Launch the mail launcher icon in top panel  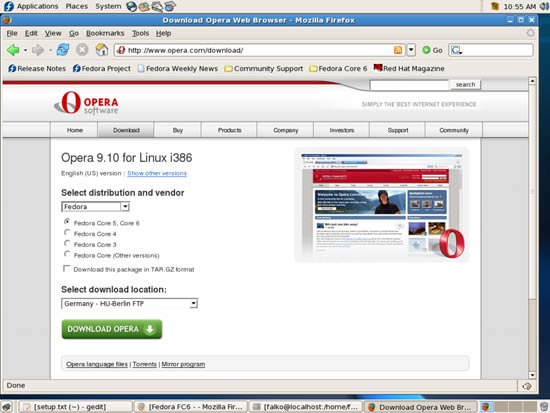click(x=144, y=6)
